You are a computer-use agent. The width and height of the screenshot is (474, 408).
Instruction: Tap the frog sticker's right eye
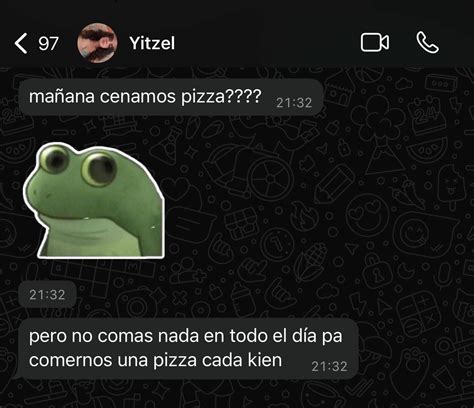pyautogui.click(x=99, y=168)
